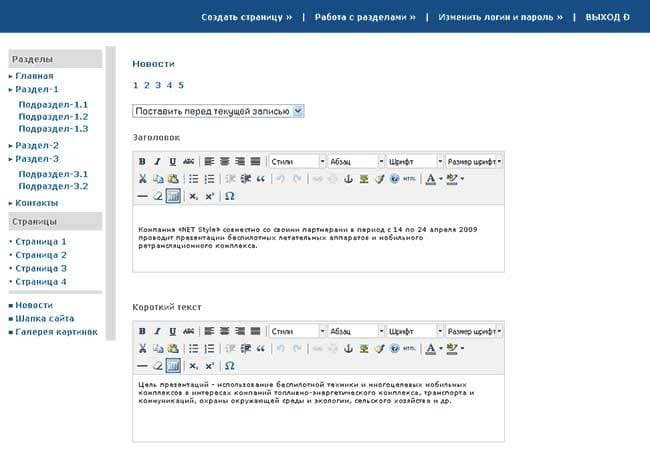This screenshot has width=650, height=452.
Task: Open Подраздел-1.2 in the sidebar
Action: coord(53,117)
